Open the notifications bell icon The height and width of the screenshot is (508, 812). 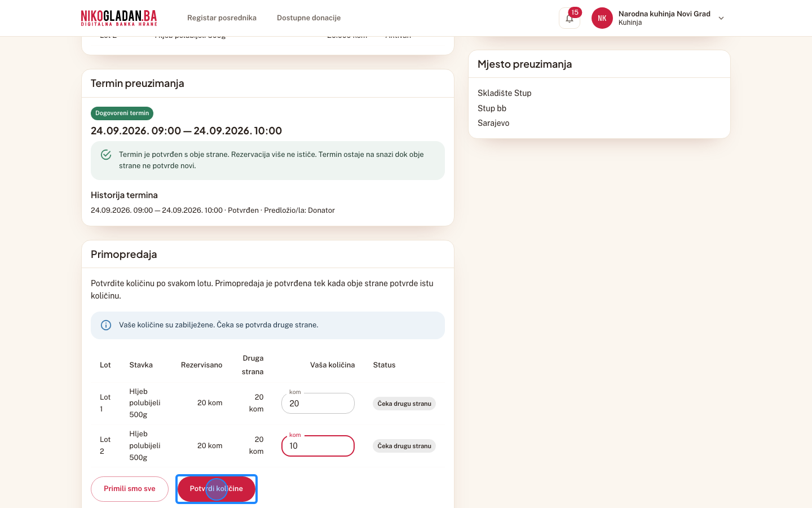coord(570,18)
